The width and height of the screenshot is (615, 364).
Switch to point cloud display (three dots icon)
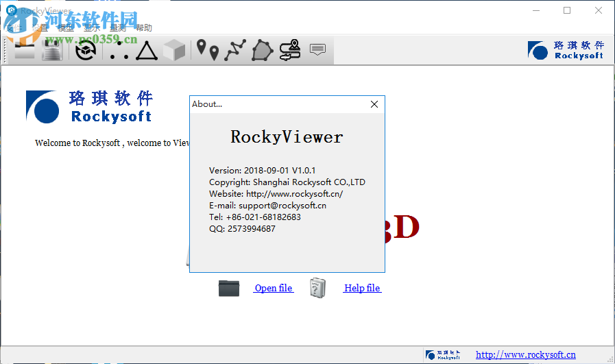coord(119,51)
